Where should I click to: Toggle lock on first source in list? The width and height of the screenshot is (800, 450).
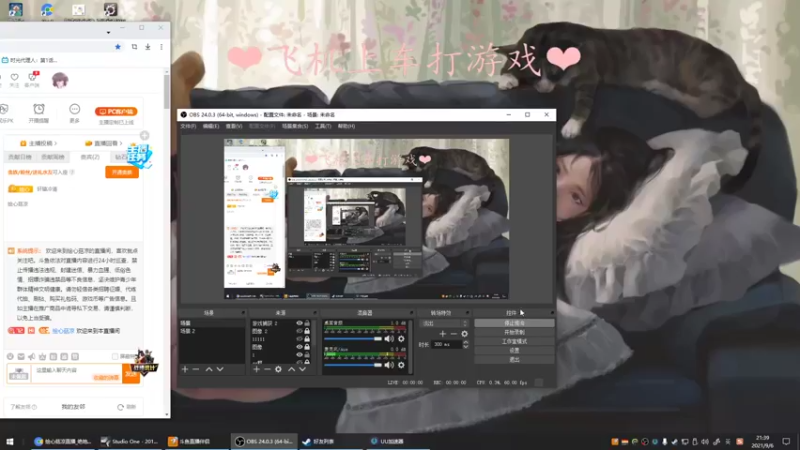tap(307, 323)
